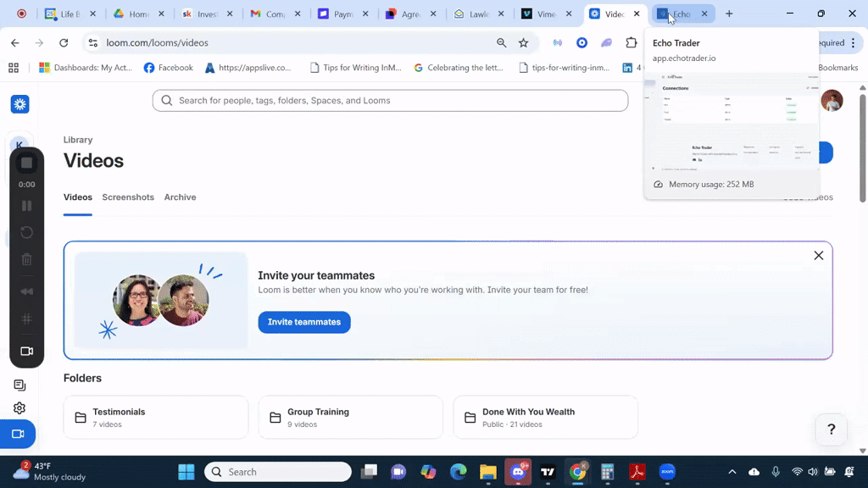Restart the recording with the undo arrow icon
This screenshot has width=868, height=488.
(26, 232)
